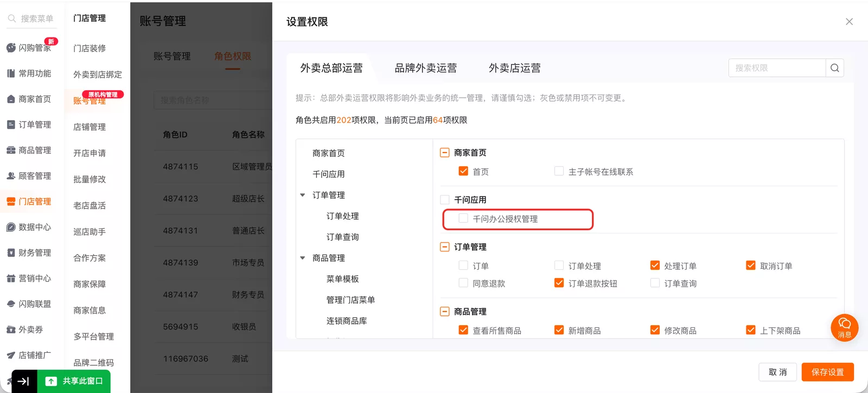Click the search menu magnifier icon
Screen dimensions: 868x393
coord(11,18)
